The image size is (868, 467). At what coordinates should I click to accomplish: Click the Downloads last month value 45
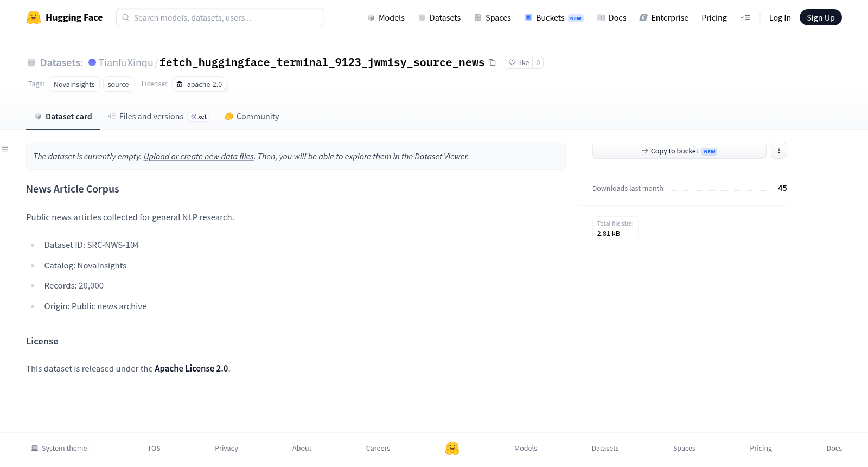tap(782, 188)
